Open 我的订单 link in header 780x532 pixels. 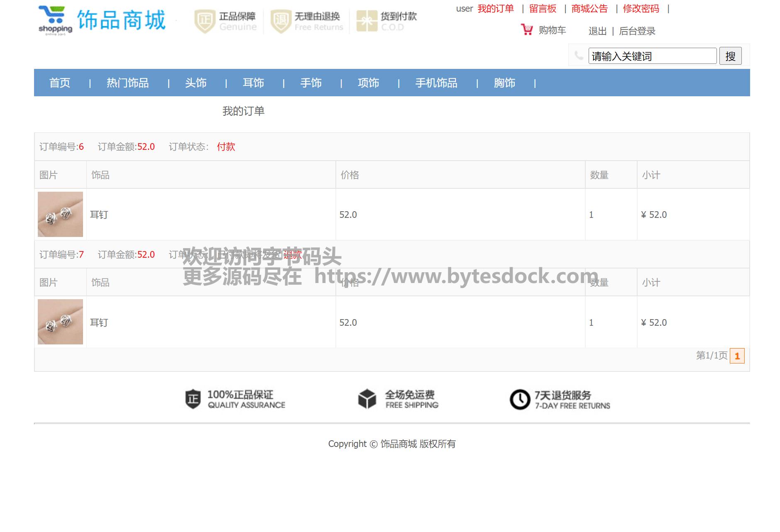[496, 9]
